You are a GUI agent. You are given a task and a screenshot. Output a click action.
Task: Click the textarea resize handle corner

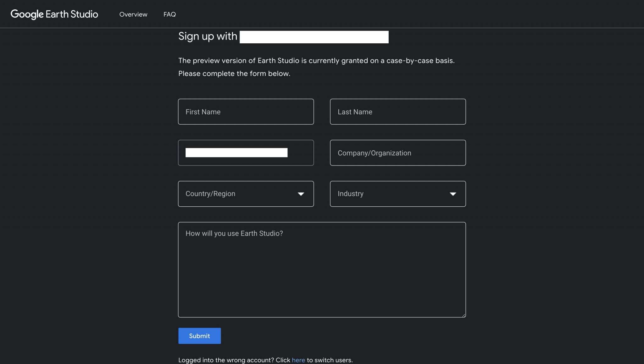pos(464,315)
